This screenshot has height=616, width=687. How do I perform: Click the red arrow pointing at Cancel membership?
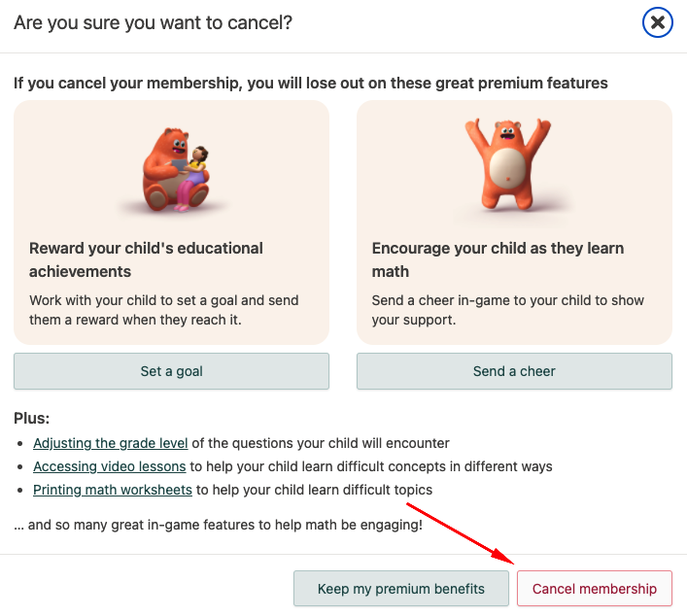[460, 533]
